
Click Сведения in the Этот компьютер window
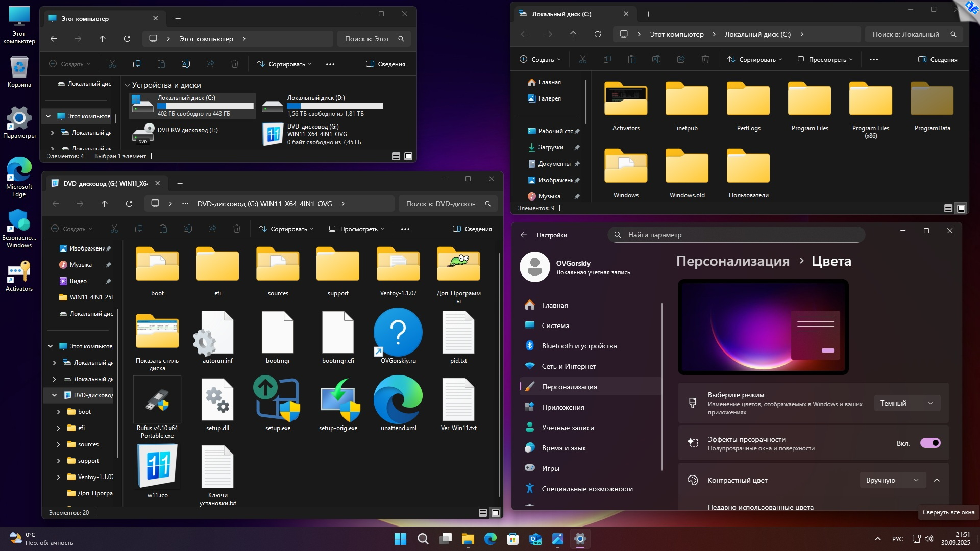(x=385, y=64)
